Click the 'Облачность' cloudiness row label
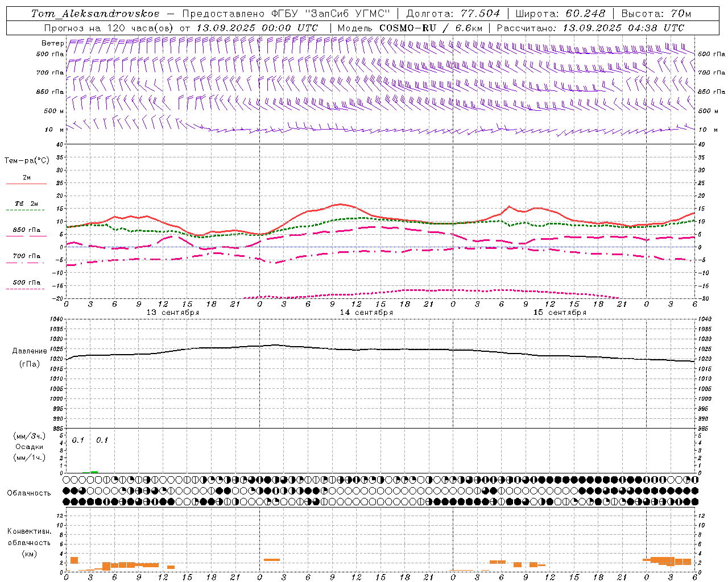This screenshot has height=582, width=728. (x=29, y=493)
